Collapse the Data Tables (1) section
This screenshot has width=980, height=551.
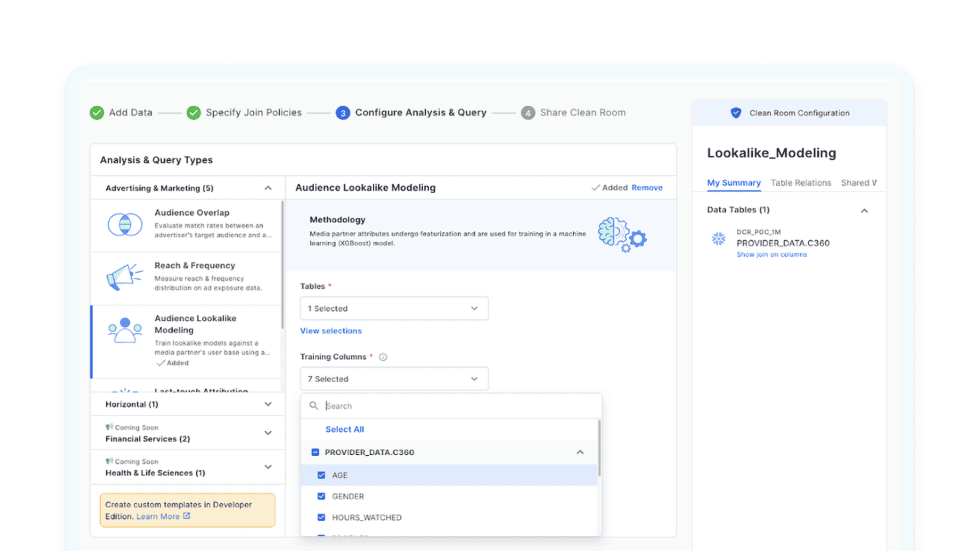(864, 211)
